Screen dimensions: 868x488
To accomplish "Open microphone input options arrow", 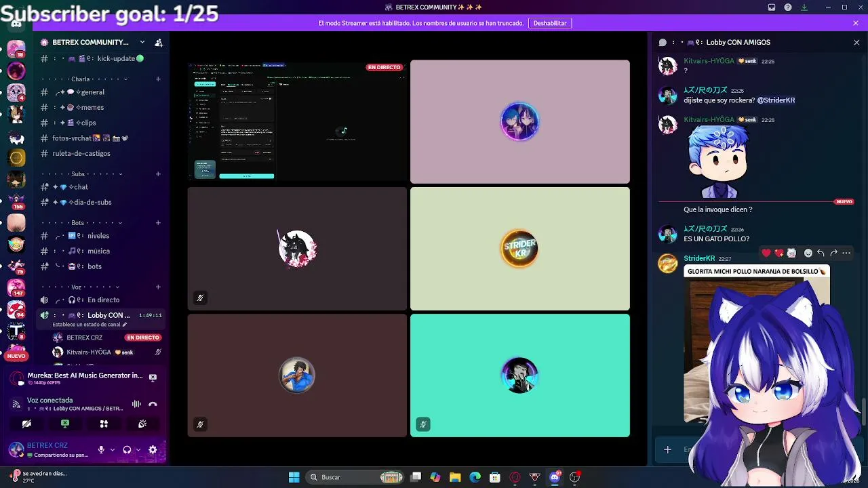I will tap(112, 449).
